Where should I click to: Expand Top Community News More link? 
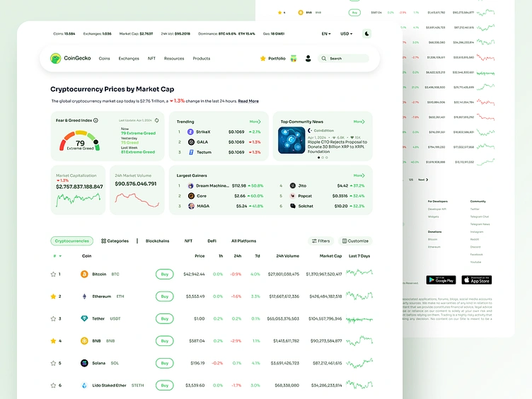[359, 122]
